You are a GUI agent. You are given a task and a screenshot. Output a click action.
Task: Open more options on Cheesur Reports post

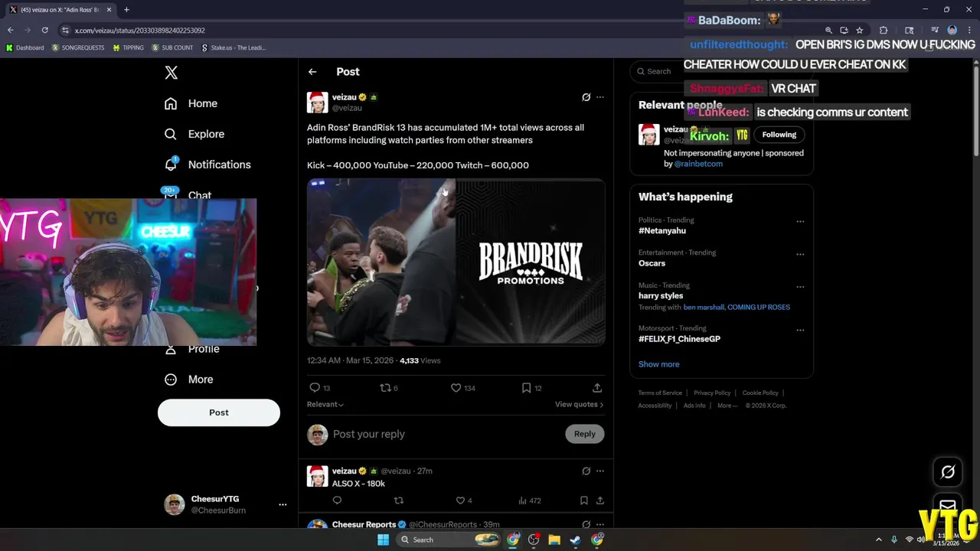pos(600,524)
